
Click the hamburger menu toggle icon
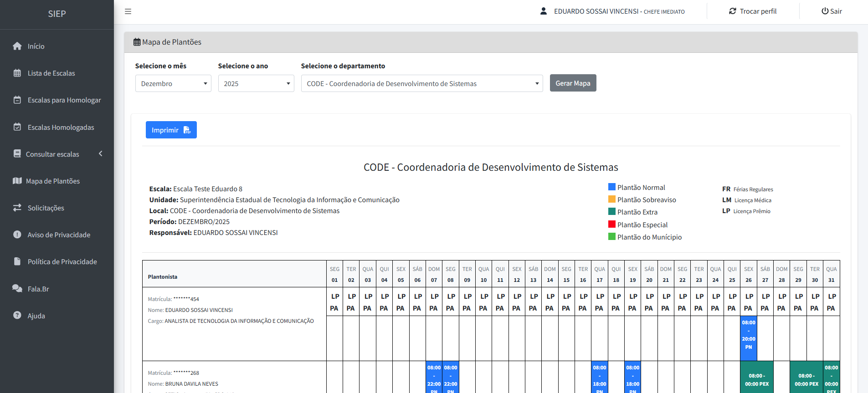[128, 11]
